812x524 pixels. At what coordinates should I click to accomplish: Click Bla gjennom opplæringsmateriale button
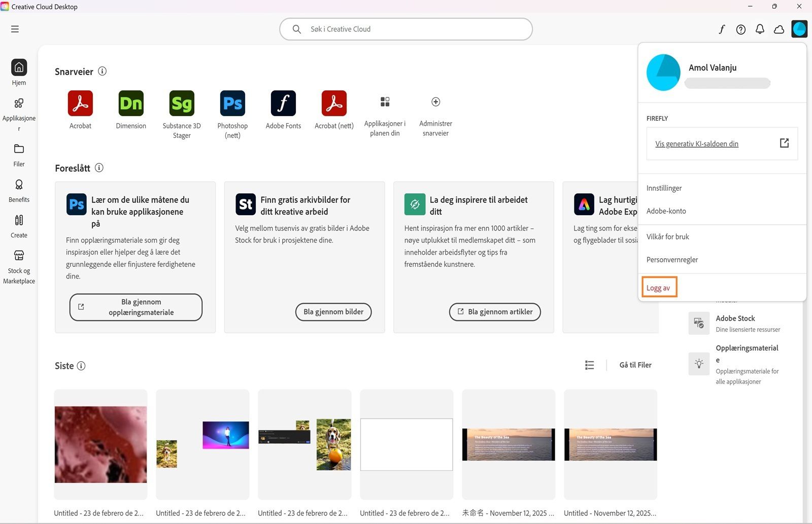click(136, 307)
